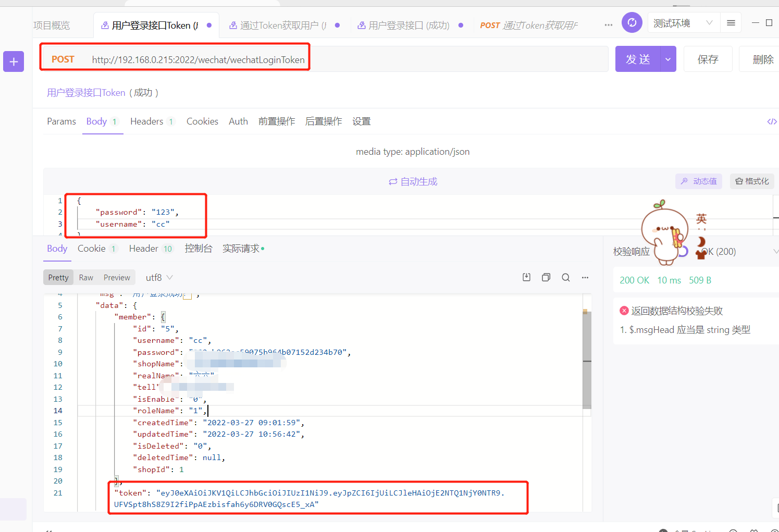This screenshot has height=532, width=779.
Task: Click the 自动生成 auto-generate link
Action: (x=413, y=181)
